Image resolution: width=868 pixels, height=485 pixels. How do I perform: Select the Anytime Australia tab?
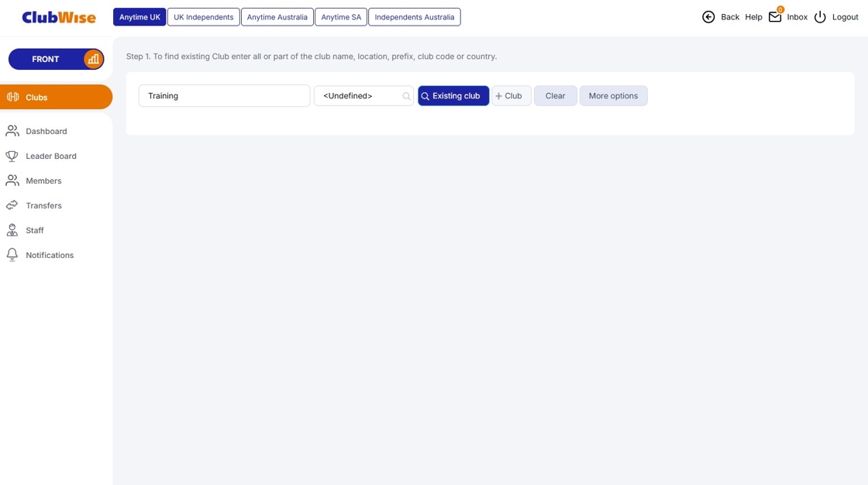277,16
